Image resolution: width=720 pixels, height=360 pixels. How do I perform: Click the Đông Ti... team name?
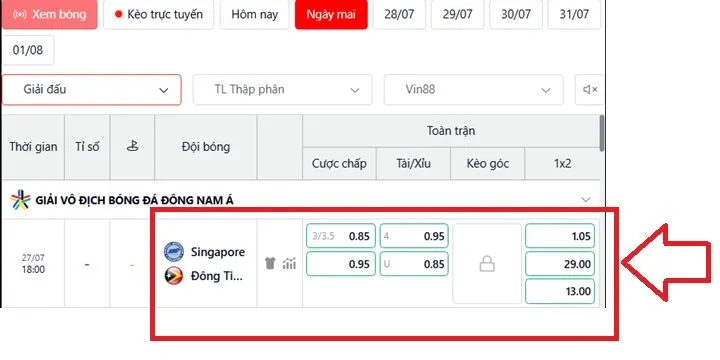[x=217, y=276]
